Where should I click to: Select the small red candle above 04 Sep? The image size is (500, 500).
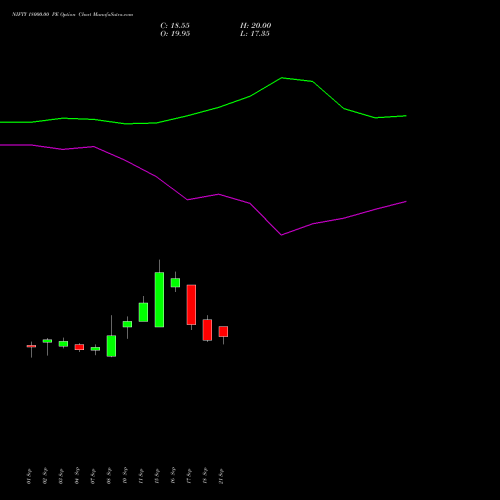point(79,347)
